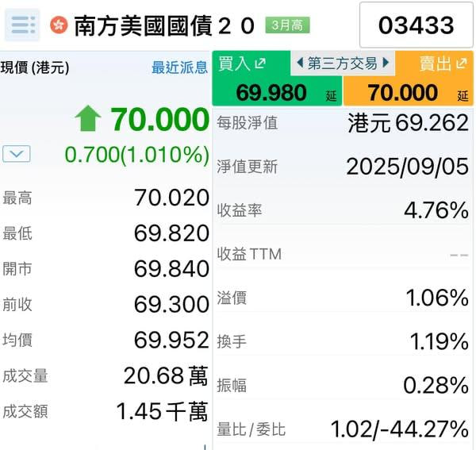Click the 前收 value 69.300
Viewport: 476px width, 450px height.
172,304
